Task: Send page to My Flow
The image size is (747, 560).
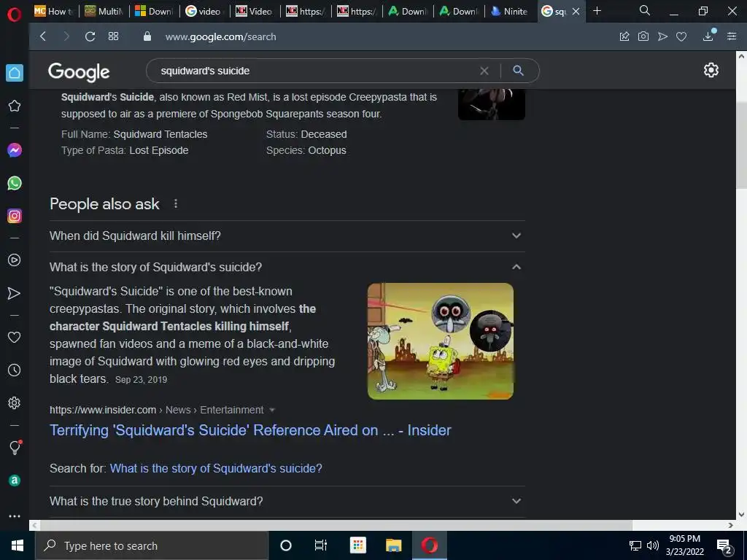Action: pyautogui.click(x=662, y=36)
